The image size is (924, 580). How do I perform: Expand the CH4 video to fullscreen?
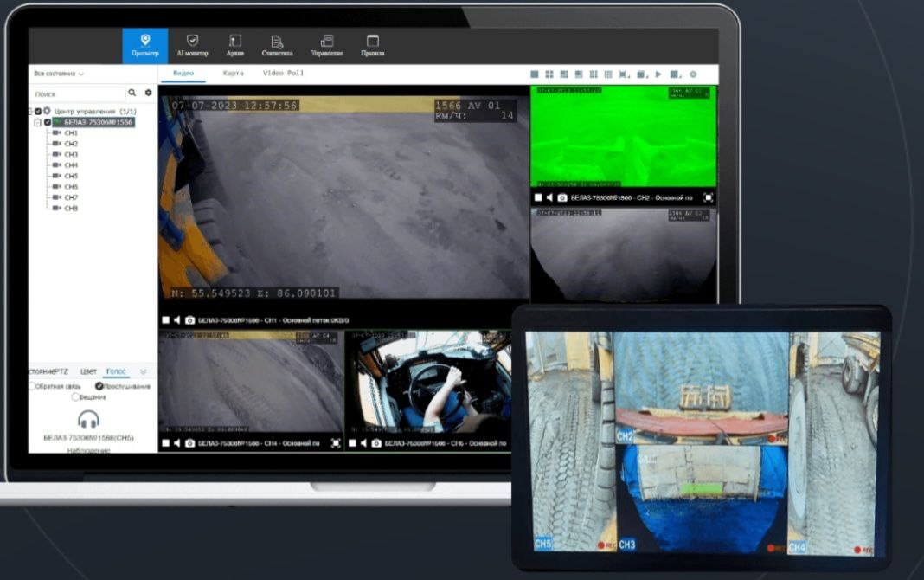pos(336,443)
